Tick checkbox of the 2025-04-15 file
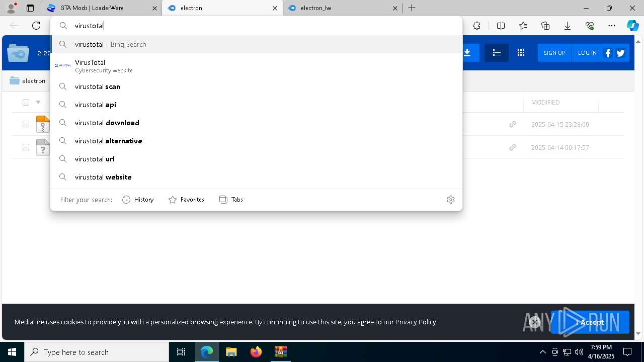The height and width of the screenshot is (362, 644). pos(26,124)
